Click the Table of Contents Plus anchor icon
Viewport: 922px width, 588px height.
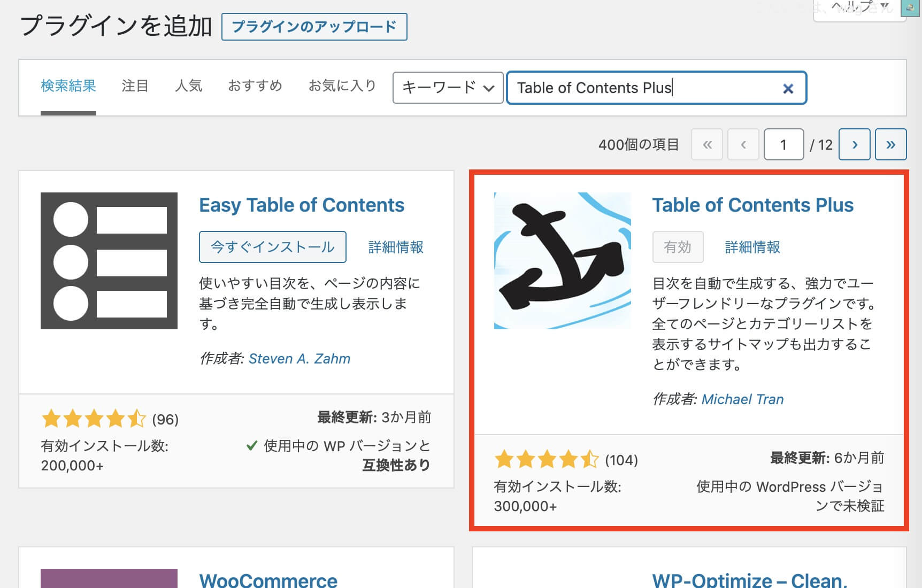pos(563,261)
